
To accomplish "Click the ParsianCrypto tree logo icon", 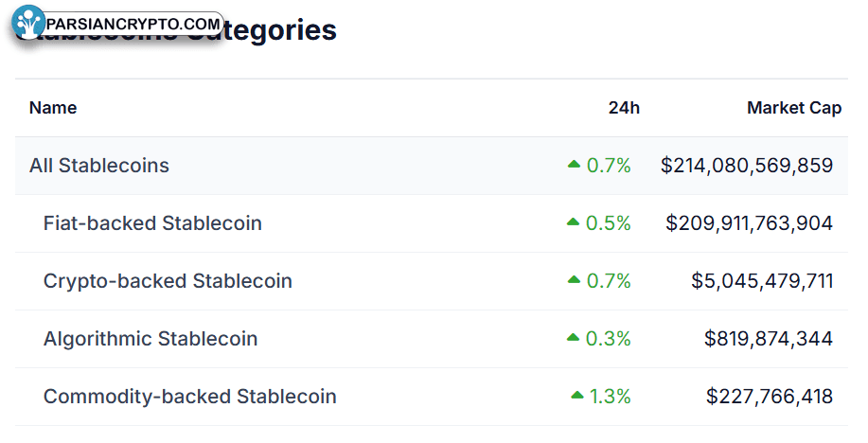I will [27, 24].
